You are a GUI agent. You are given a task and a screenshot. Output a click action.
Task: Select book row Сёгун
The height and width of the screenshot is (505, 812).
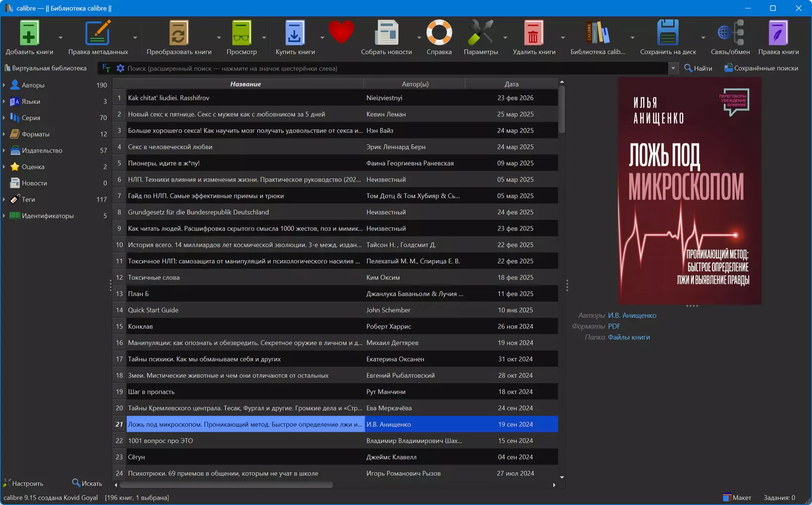(x=335, y=457)
